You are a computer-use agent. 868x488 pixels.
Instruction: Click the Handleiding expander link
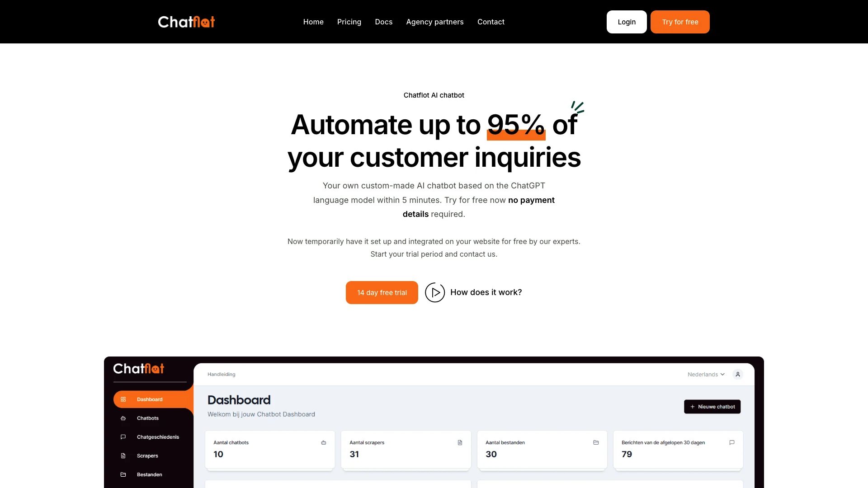point(221,374)
